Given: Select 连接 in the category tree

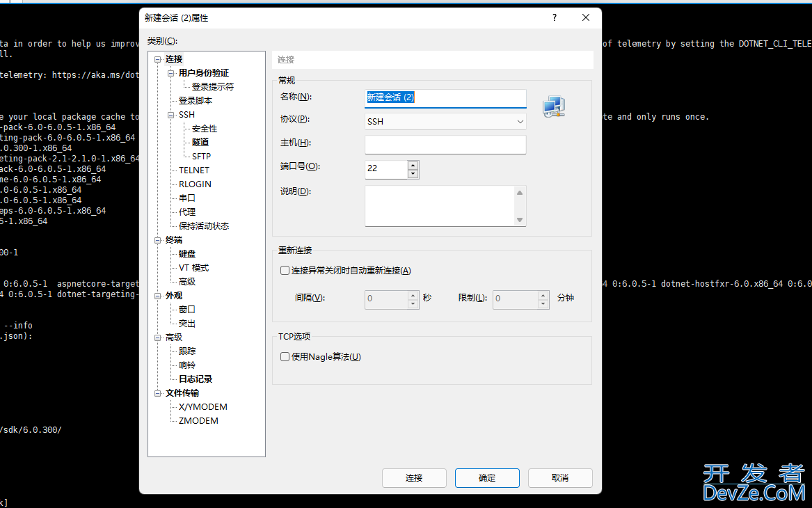Looking at the screenshot, I should coord(174,59).
